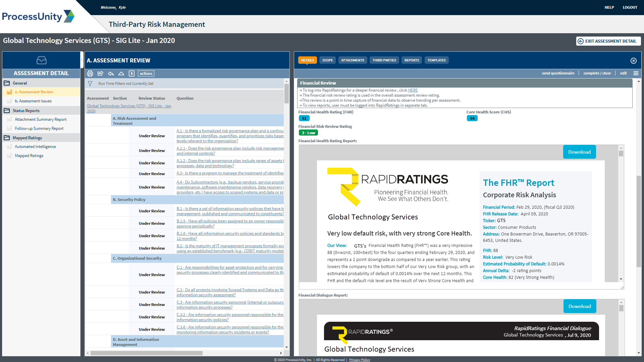Click Exit Assessment Detail button
This screenshot has height=362, width=644.
608,41
